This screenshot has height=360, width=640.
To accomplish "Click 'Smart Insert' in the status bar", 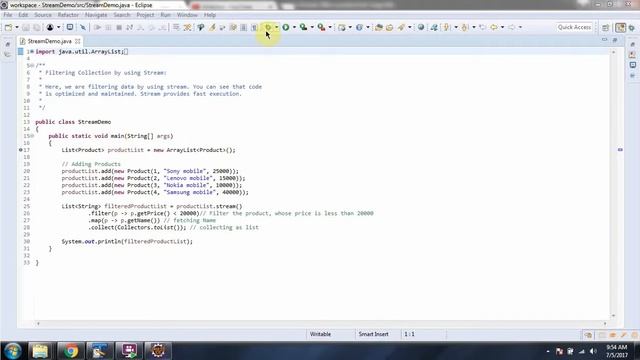I will coord(373,334).
